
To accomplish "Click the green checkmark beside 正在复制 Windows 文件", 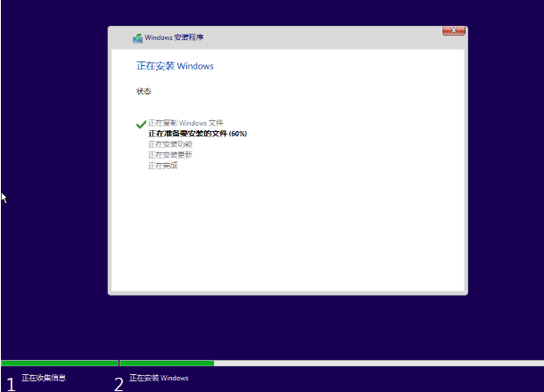I will tap(141, 124).
